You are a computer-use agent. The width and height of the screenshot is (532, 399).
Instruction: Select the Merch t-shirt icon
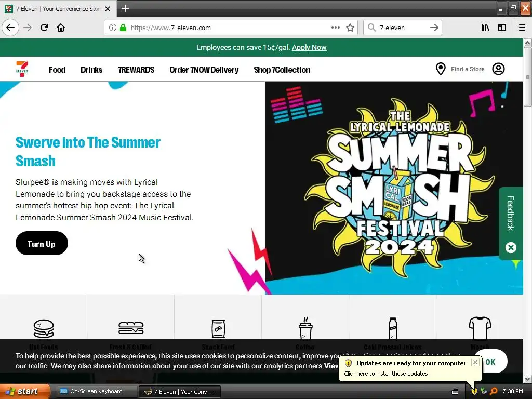coord(480,328)
